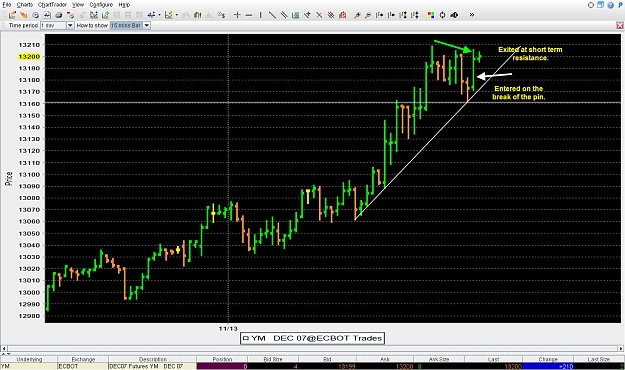Screen dimensions: 625x370
Task: Click the chart checkmark studies icon
Action: click(169, 15)
